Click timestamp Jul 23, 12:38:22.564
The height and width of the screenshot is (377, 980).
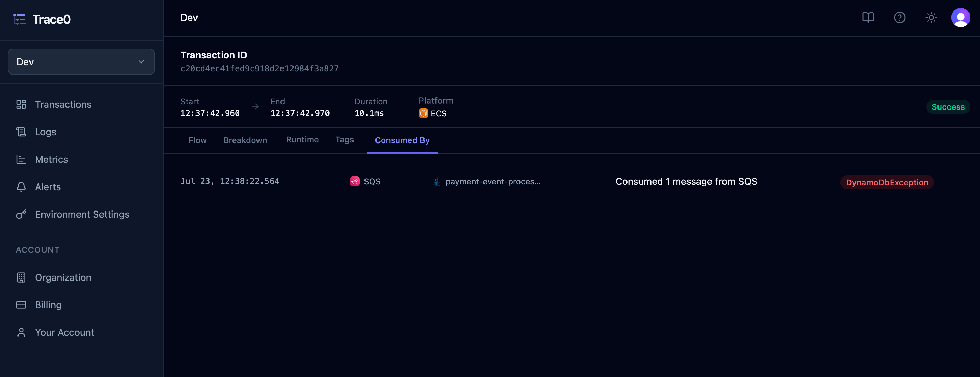coord(230,181)
